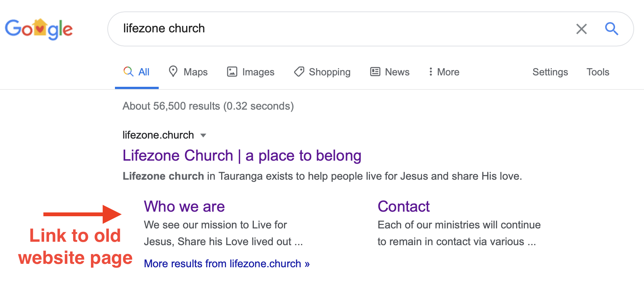Switch to the Maps tab
Image resolution: width=644 pixels, height=284 pixels.
pos(188,72)
